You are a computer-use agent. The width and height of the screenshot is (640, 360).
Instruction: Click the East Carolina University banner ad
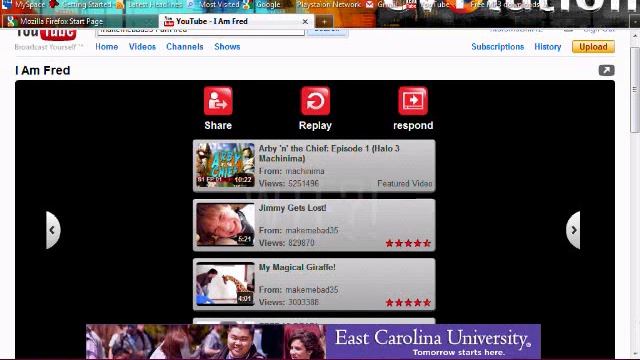pos(313,342)
